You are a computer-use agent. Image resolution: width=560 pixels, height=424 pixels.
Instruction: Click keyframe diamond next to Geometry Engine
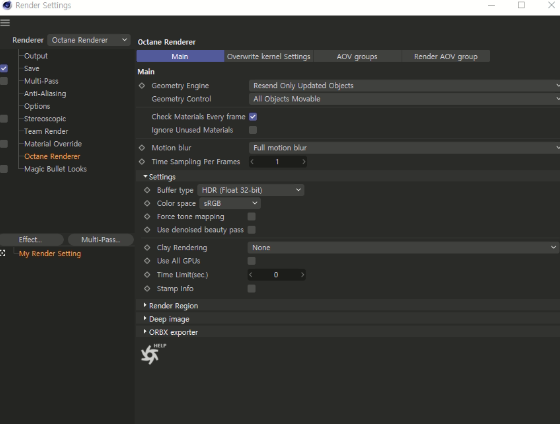point(142,86)
